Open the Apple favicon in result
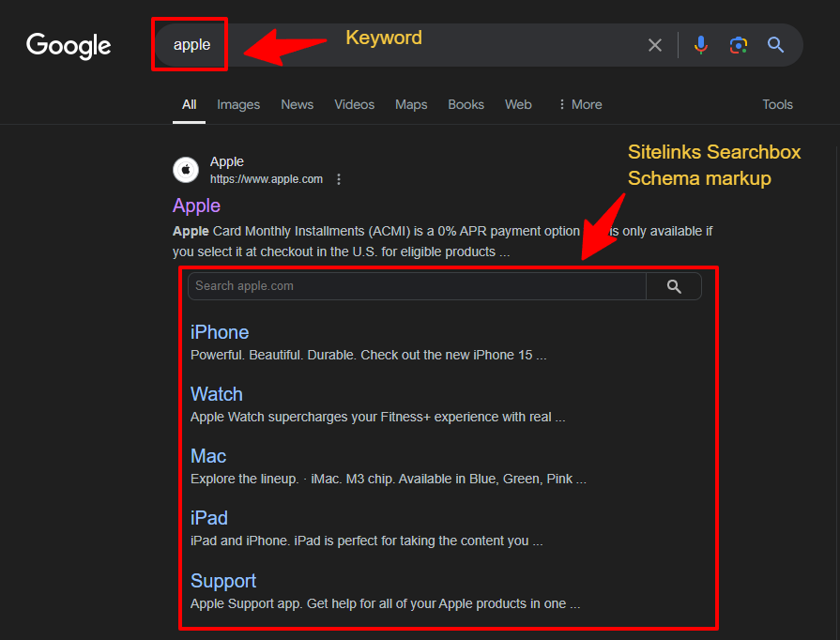The image size is (840, 640). 186,170
